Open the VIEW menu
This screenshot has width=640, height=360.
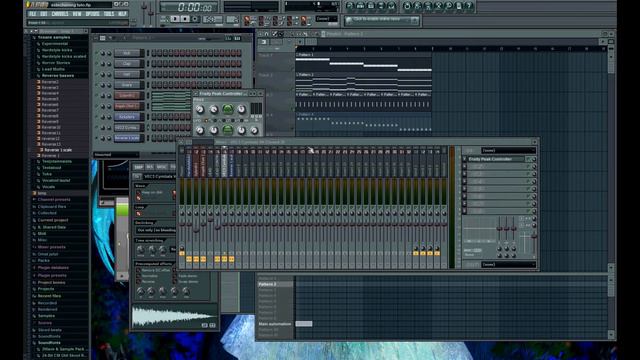(x=77, y=14)
